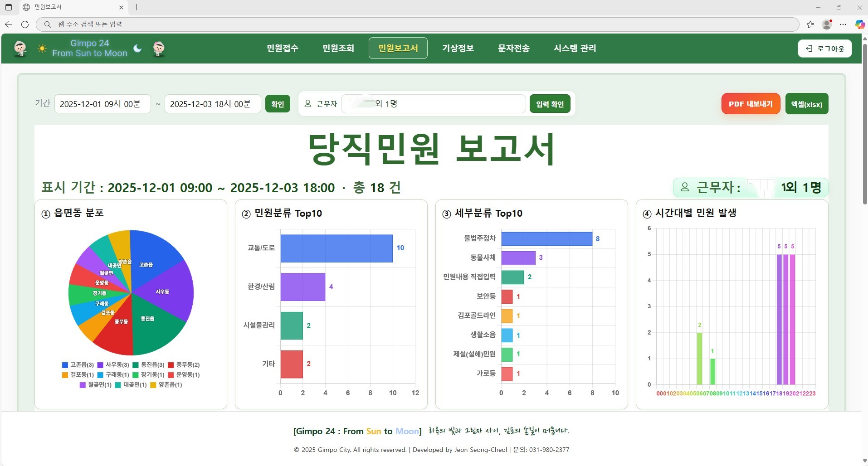Click the sun icon in the site header
Image resolution: width=868 pixels, height=466 pixels.
coord(42,48)
